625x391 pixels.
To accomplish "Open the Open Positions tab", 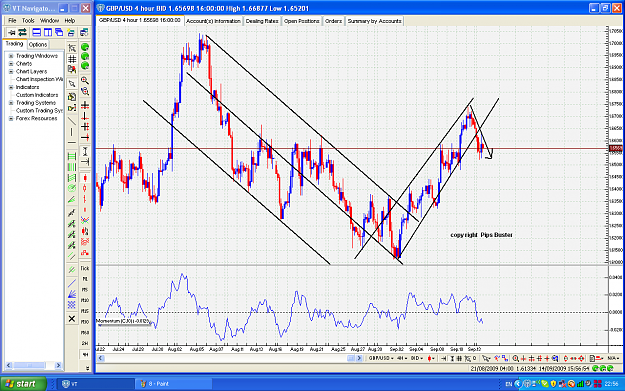I will (302, 21).
